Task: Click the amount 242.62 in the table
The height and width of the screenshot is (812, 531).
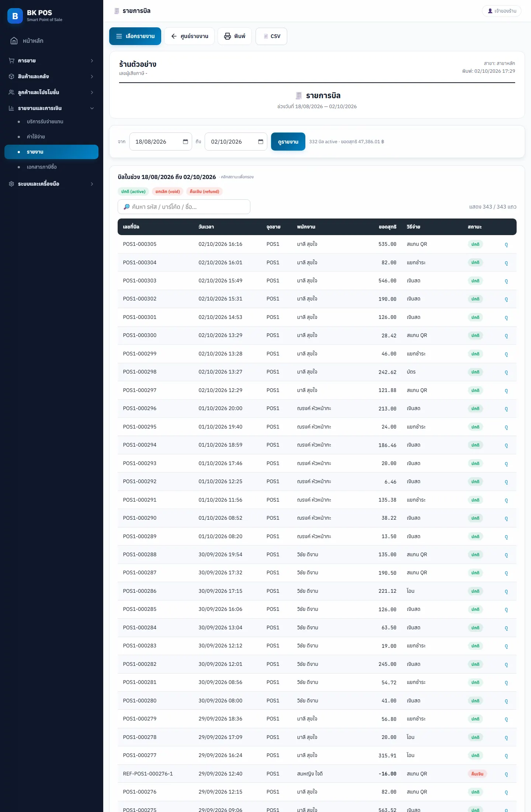Action: coord(387,372)
